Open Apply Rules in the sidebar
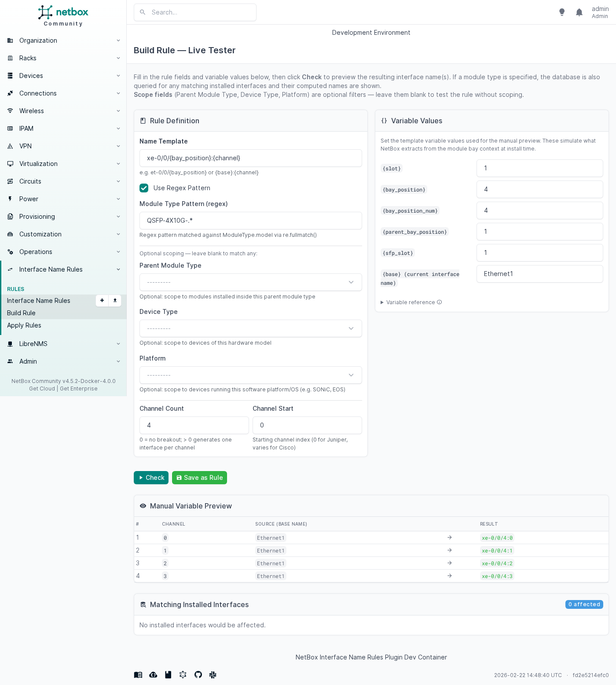 (x=24, y=325)
